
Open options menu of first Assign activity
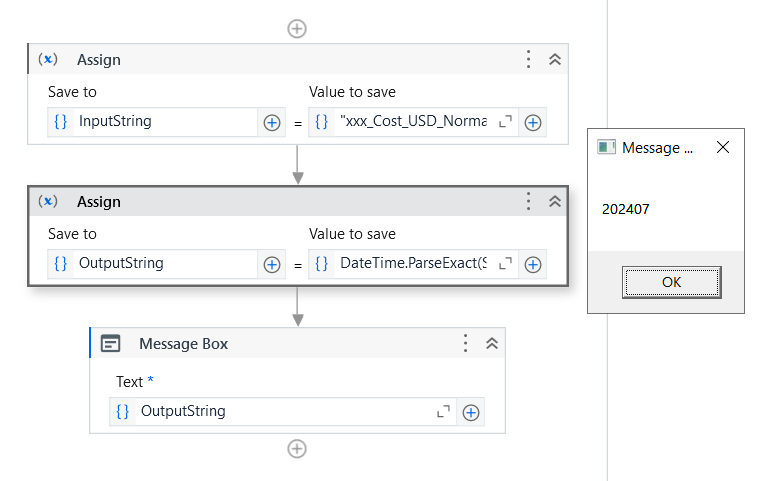[x=529, y=60]
